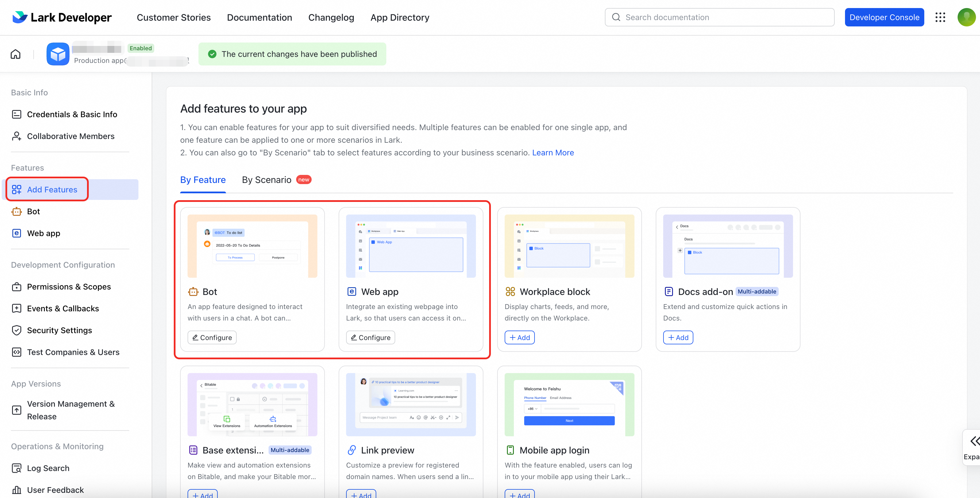Select the By Feature tab

click(203, 180)
